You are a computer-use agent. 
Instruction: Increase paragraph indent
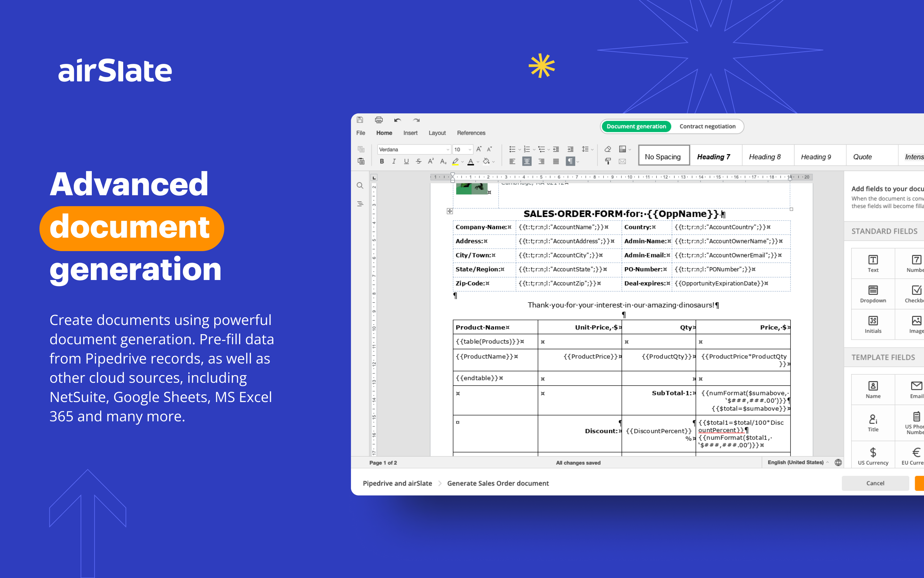point(570,149)
